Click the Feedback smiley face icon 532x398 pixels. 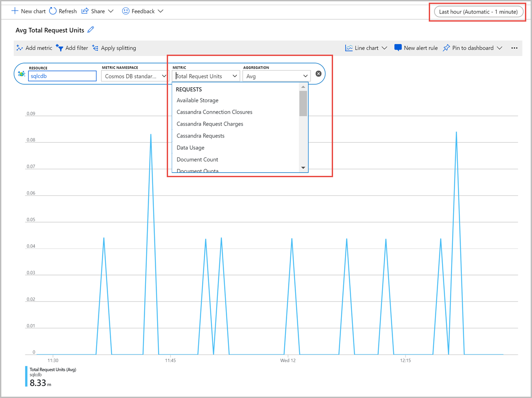(x=126, y=11)
